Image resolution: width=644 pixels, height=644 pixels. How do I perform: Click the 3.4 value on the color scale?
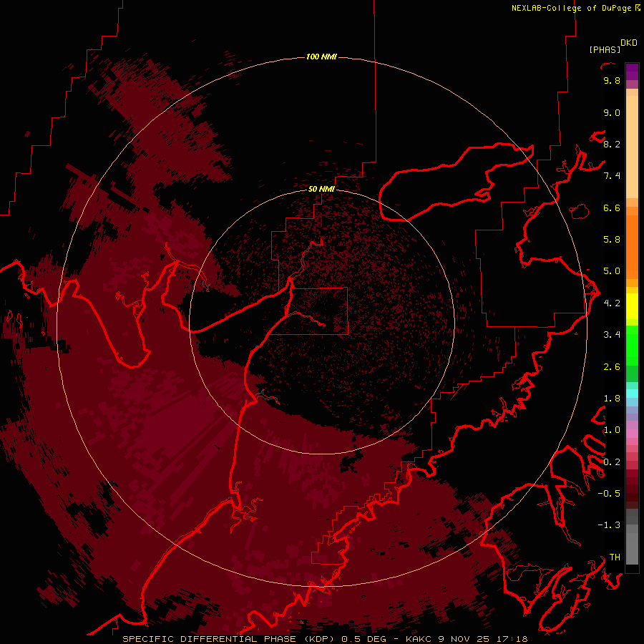[612, 335]
